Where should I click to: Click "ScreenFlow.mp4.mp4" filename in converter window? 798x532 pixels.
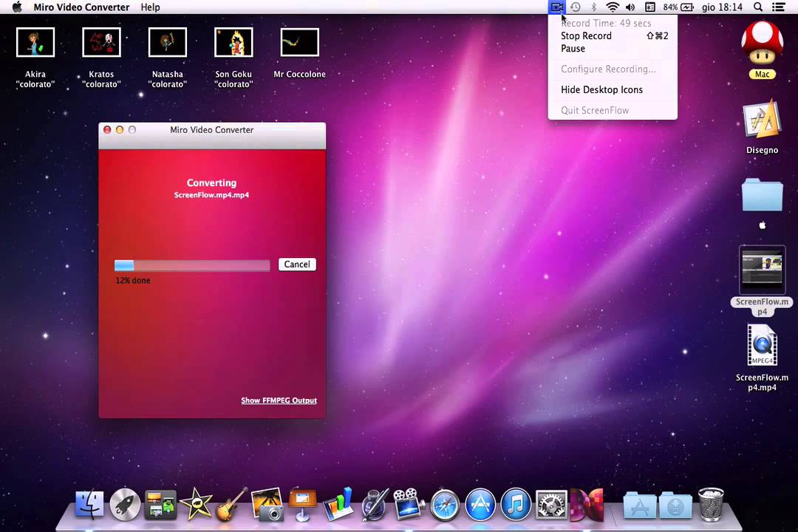(x=212, y=195)
